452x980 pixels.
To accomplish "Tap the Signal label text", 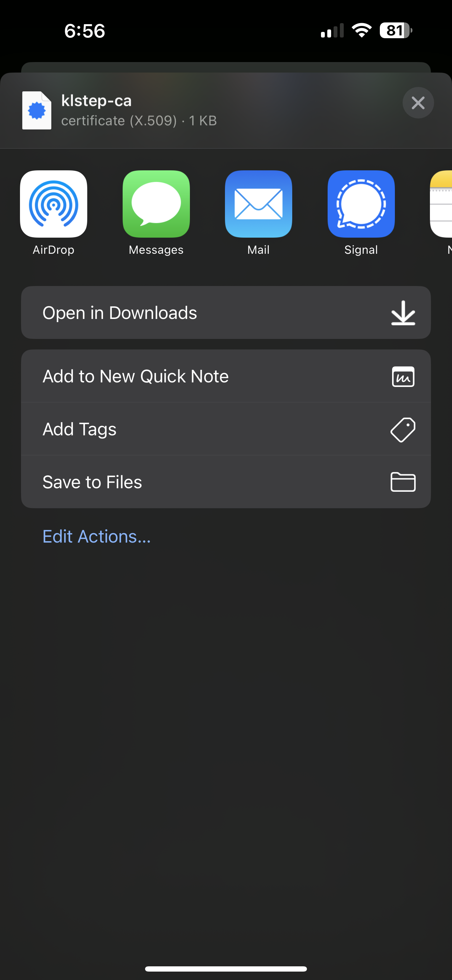I will tap(361, 250).
